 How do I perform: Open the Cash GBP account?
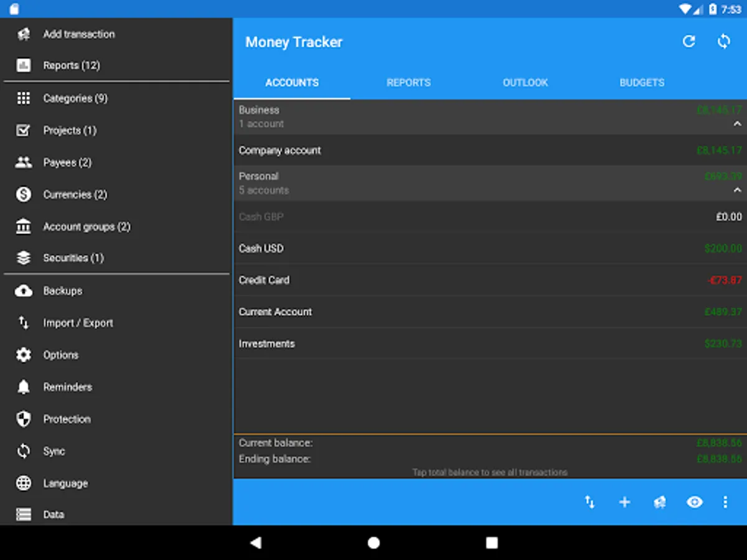coord(491,217)
